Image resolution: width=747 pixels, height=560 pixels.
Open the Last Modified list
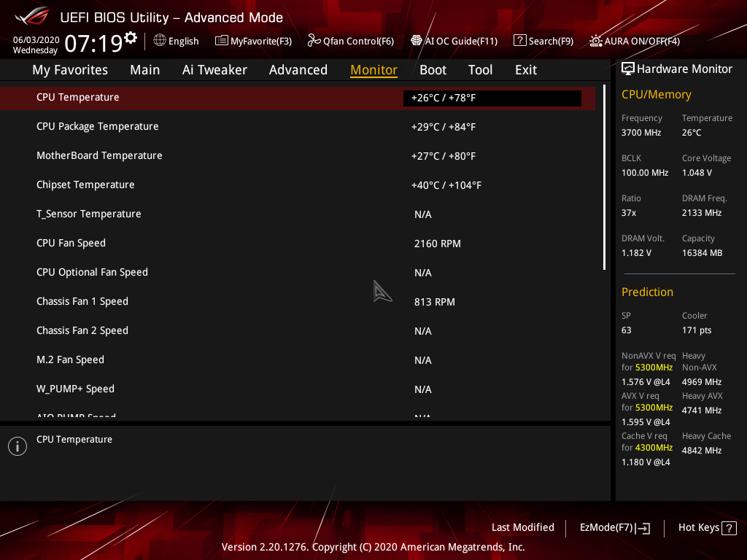point(522,527)
